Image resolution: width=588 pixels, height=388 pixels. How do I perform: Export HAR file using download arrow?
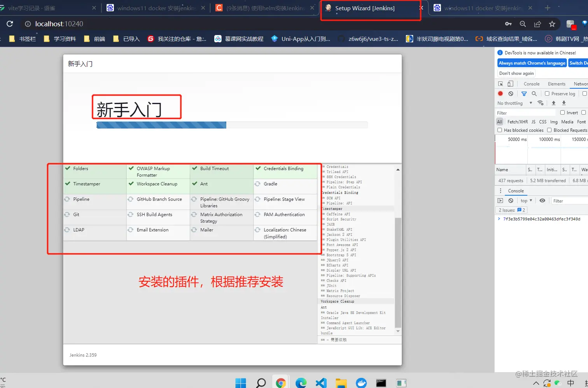(x=563, y=103)
